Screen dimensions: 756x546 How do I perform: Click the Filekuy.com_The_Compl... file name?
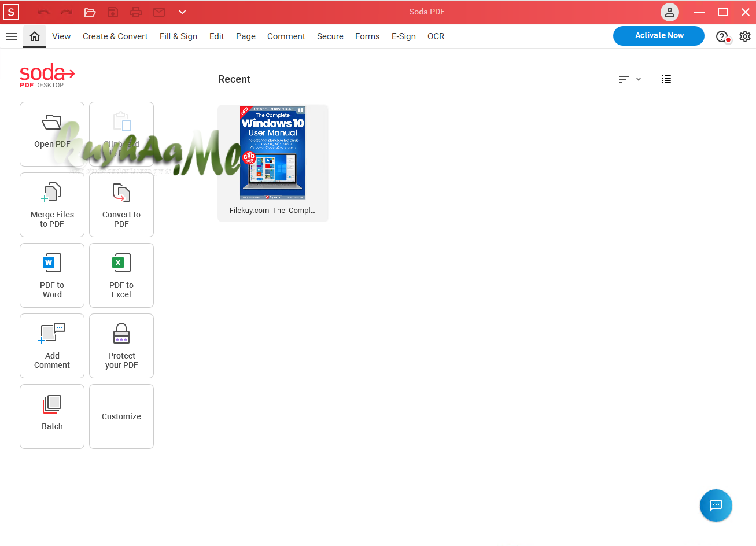point(272,211)
